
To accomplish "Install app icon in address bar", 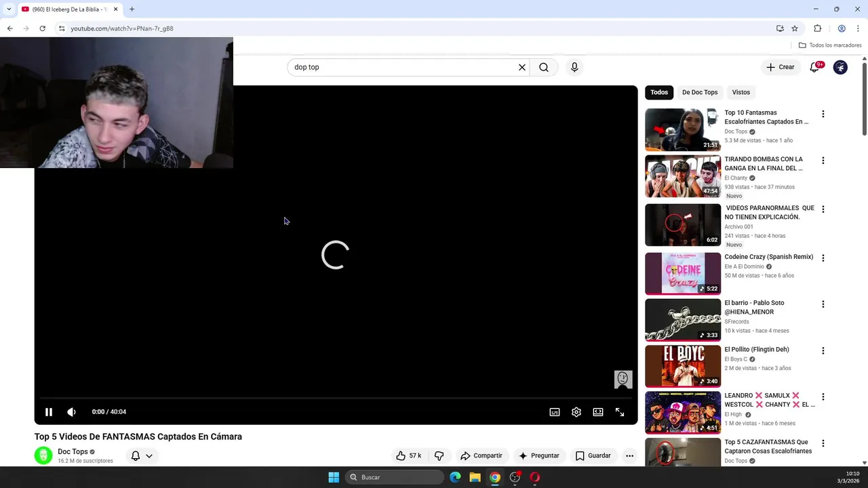I will click(x=780, y=28).
